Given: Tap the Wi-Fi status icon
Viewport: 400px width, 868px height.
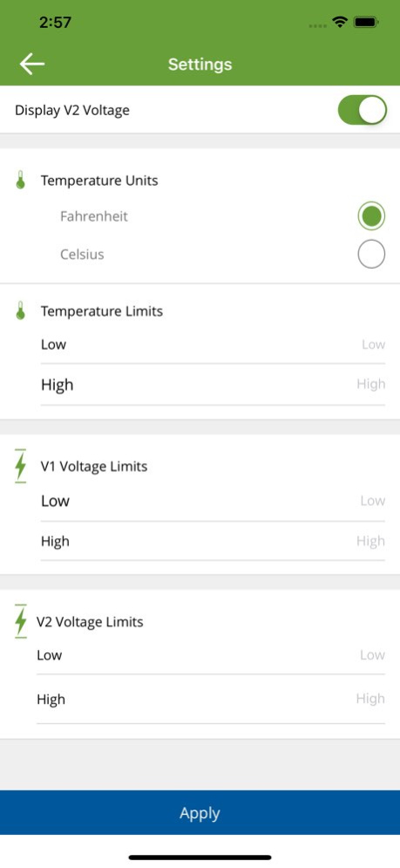Looking at the screenshot, I should coord(339,22).
